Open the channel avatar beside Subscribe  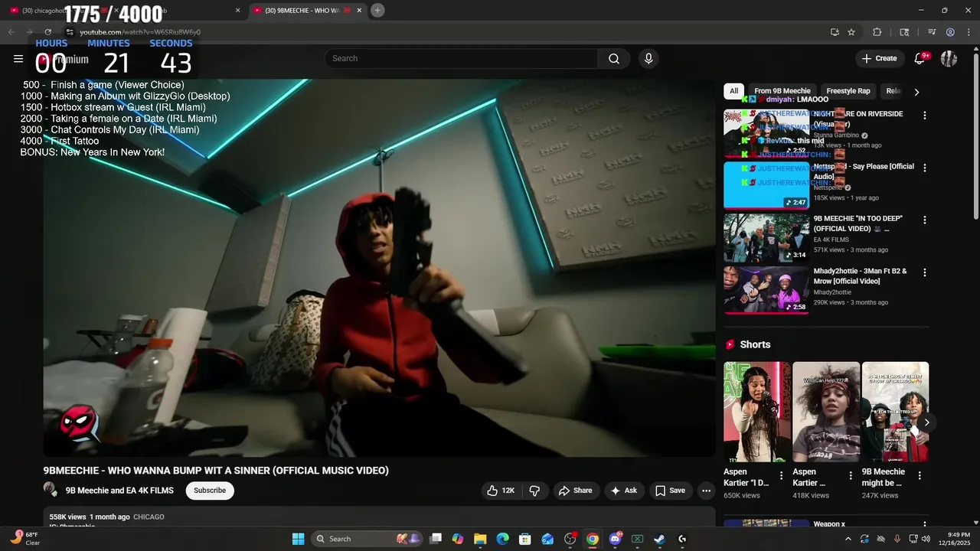pyautogui.click(x=51, y=491)
